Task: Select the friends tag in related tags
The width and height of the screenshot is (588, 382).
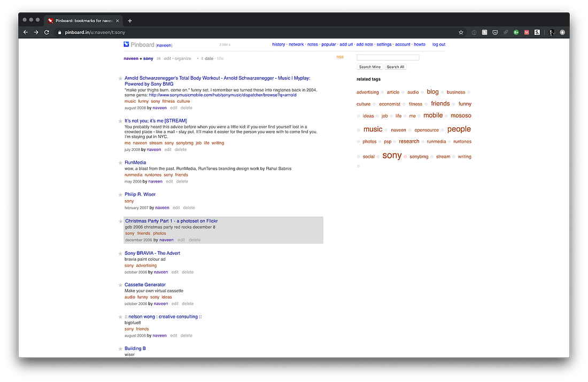Action: pyautogui.click(x=440, y=104)
